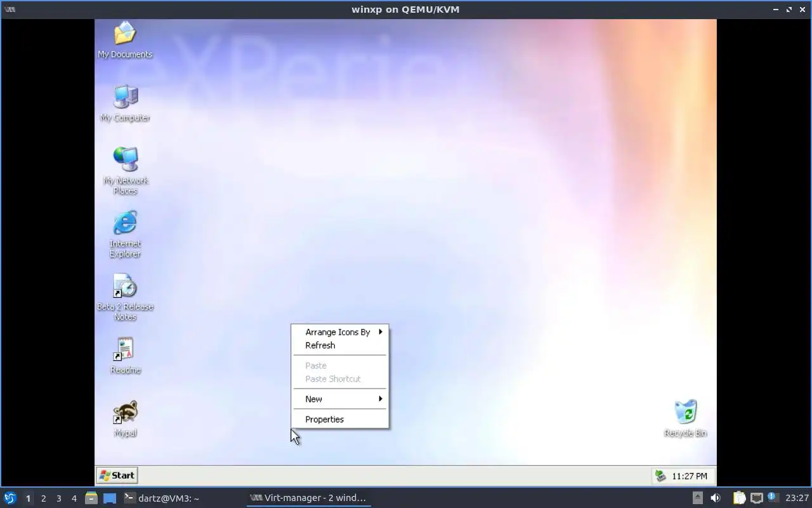Open the clipboard manager tray icon
Image resolution: width=812 pixels, height=508 pixels.
point(739,498)
